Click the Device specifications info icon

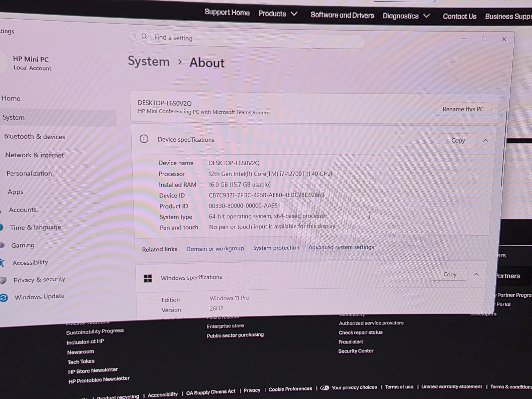(144, 139)
